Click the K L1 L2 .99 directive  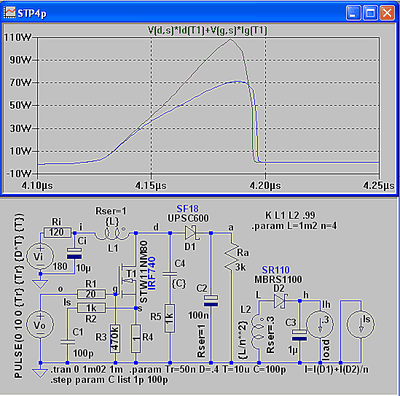(x=290, y=215)
